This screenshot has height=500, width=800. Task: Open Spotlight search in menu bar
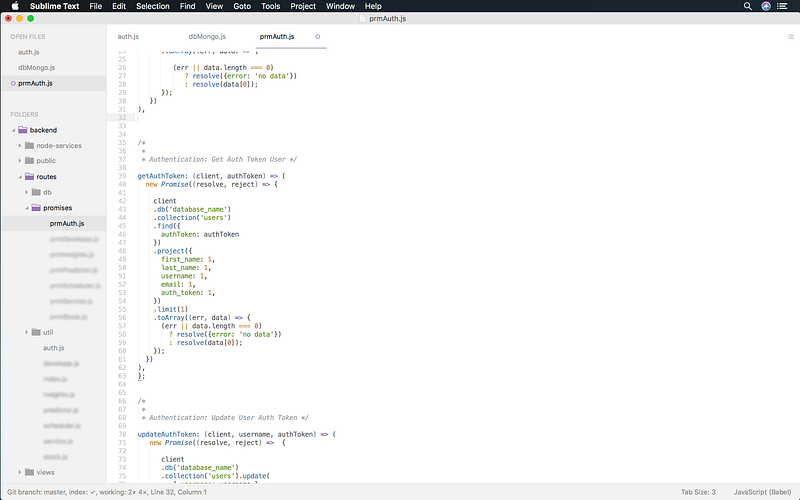[747, 6]
